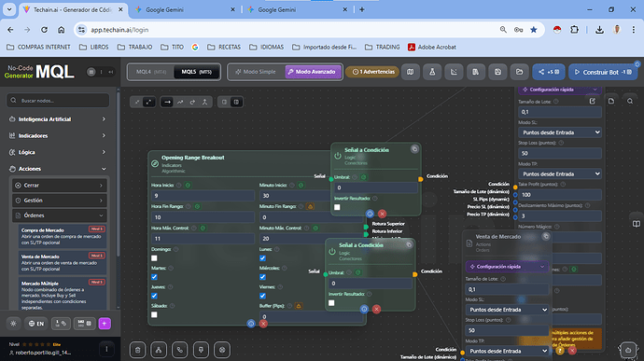Uncheck the Lunes checkbox
Image resolution: width=644 pixels, height=361 pixels.
click(262, 258)
